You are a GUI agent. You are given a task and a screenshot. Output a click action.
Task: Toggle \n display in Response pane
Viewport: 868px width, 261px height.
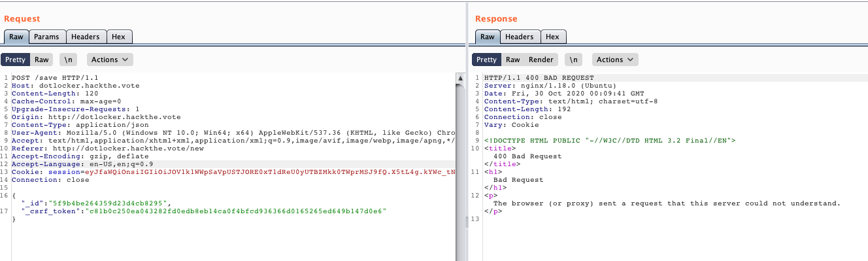click(574, 60)
